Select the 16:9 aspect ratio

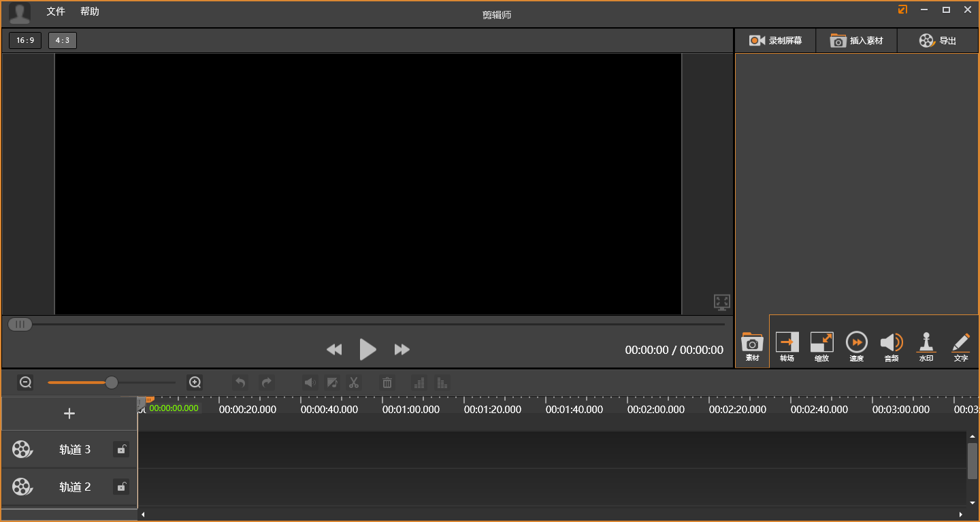click(25, 41)
